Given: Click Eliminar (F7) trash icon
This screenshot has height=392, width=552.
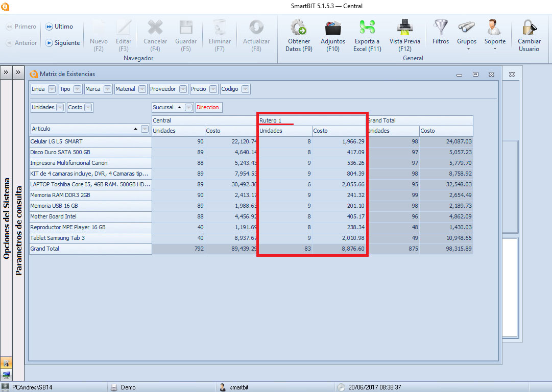Looking at the screenshot, I should (220, 28).
